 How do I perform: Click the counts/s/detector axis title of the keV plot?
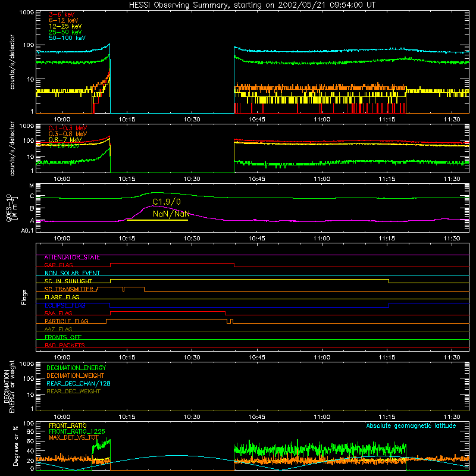click(x=12, y=62)
